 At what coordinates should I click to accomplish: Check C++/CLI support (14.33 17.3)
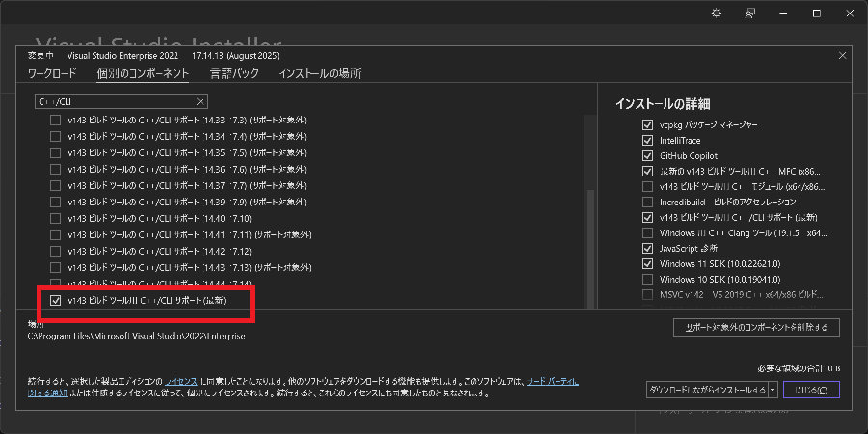click(55, 120)
